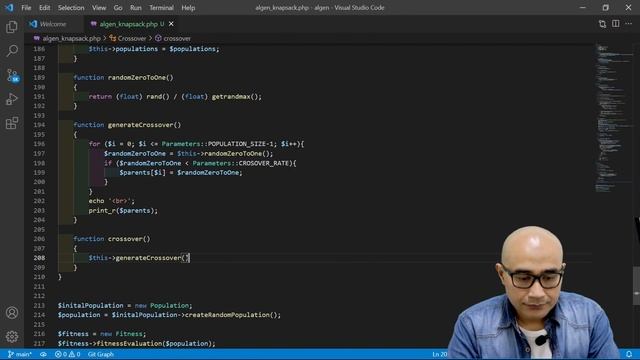Switch to the Welcome tab
640x360 pixels.
(x=53, y=24)
